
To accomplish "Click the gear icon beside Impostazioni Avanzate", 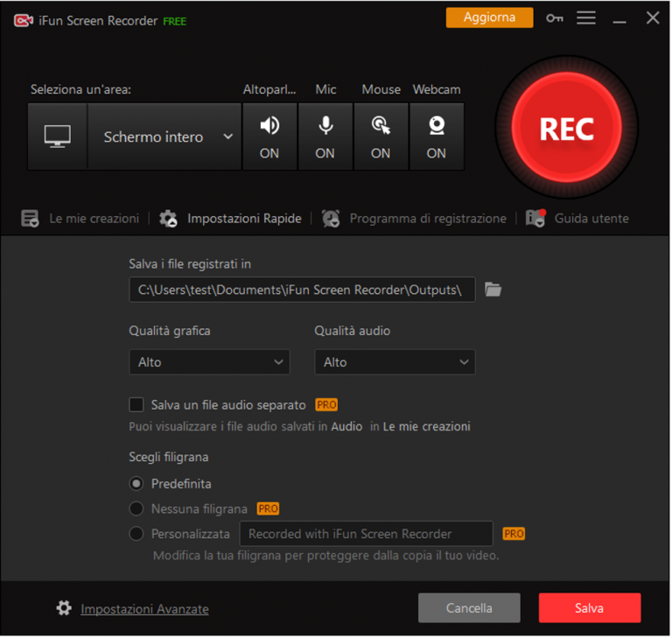I will pos(64,608).
